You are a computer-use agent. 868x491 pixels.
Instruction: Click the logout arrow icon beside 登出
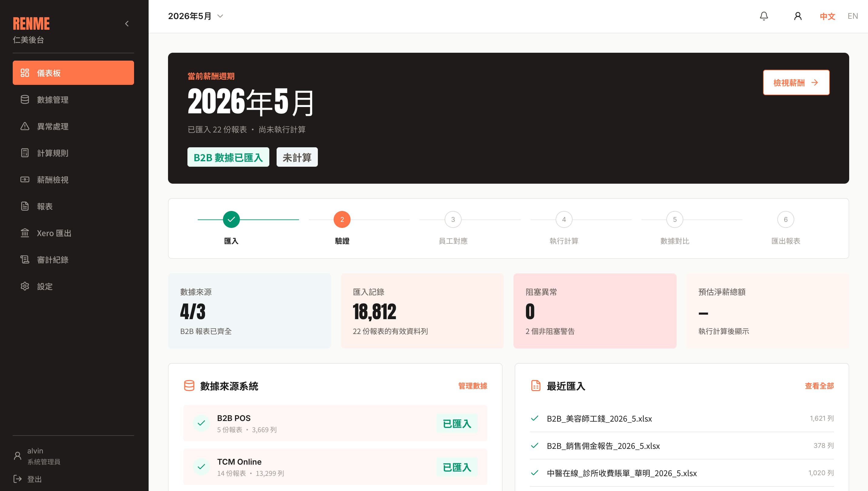[x=18, y=479]
